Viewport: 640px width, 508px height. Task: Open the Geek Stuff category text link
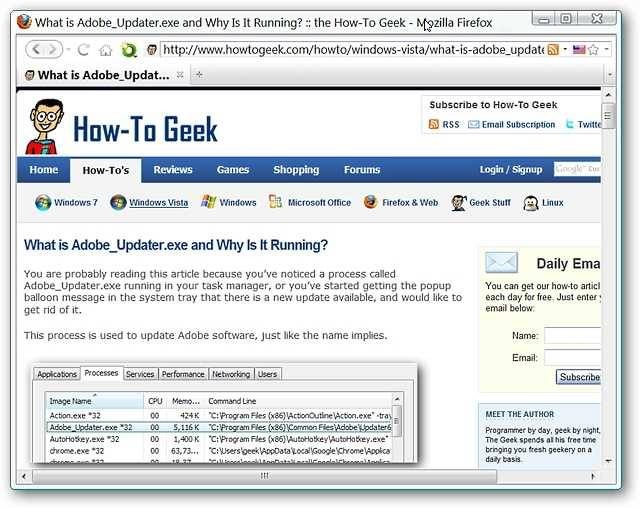coord(490,202)
